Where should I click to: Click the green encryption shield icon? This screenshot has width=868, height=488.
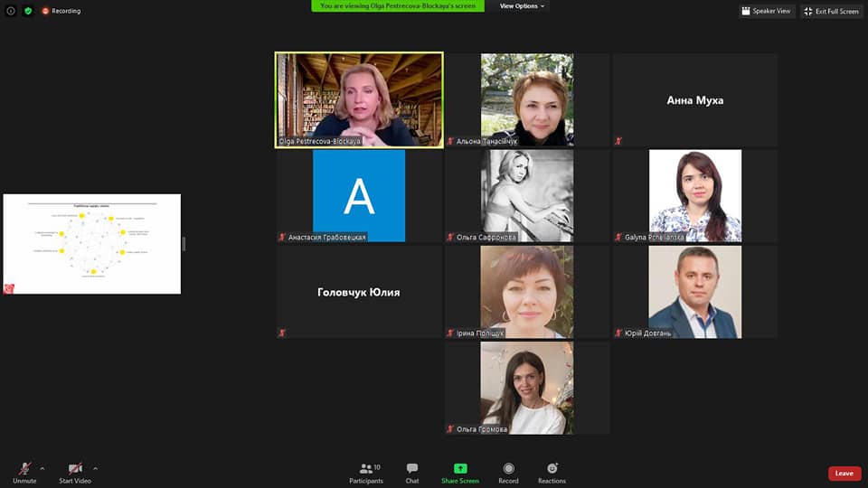click(x=28, y=11)
